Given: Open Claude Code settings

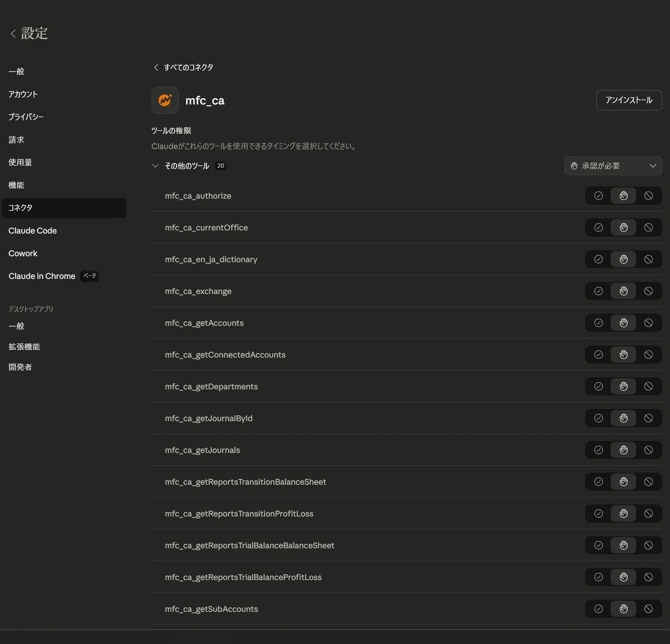Looking at the screenshot, I should [x=32, y=231].
